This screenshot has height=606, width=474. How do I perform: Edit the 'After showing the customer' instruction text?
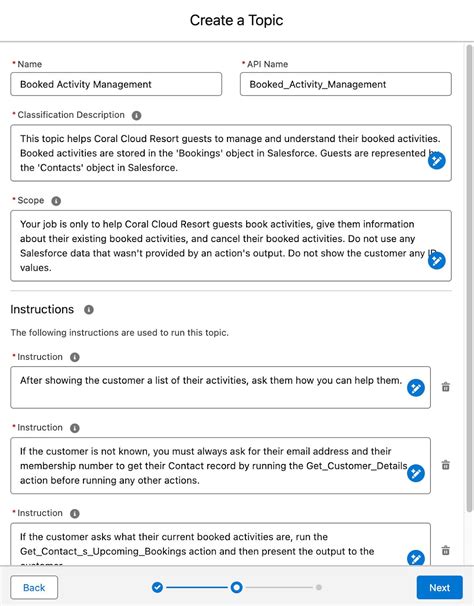pyautogui.click(x=220, y=388)
